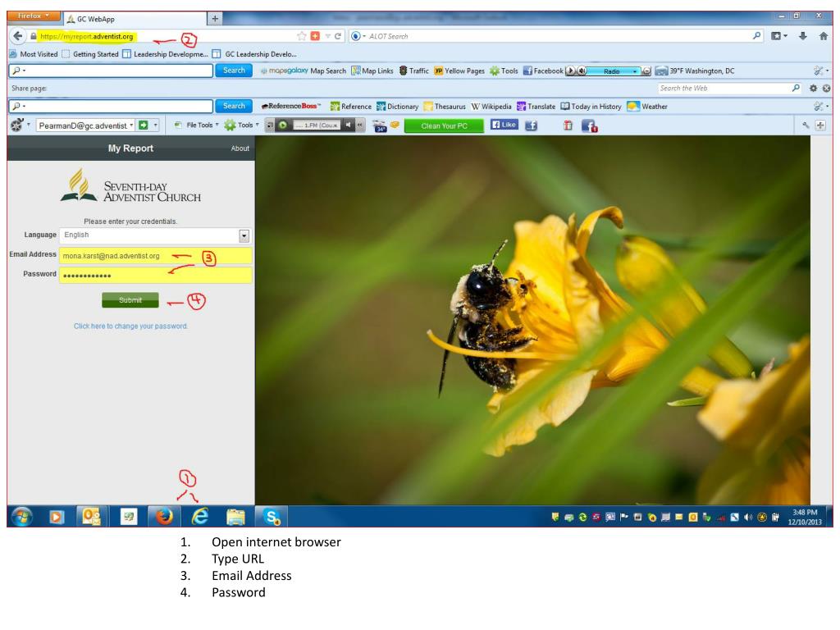Click the ReferenceBoss search input box
Screen dimensions: 840x630
pos(111,106)
